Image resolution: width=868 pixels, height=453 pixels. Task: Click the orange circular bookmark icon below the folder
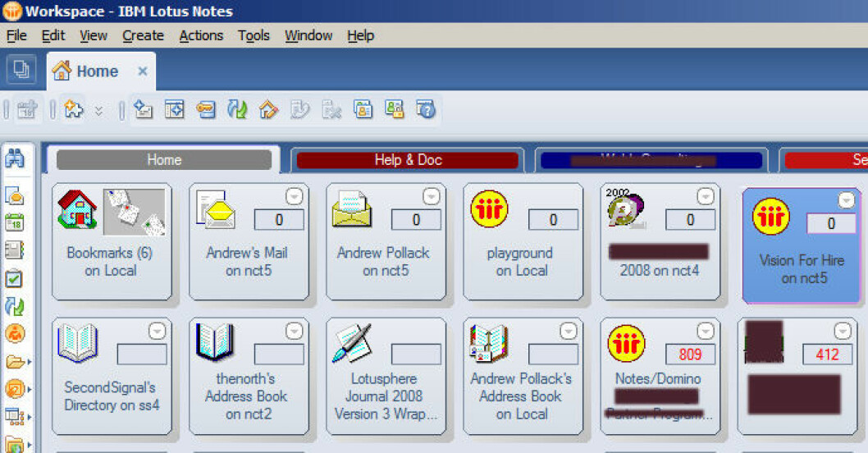(15, 389)
